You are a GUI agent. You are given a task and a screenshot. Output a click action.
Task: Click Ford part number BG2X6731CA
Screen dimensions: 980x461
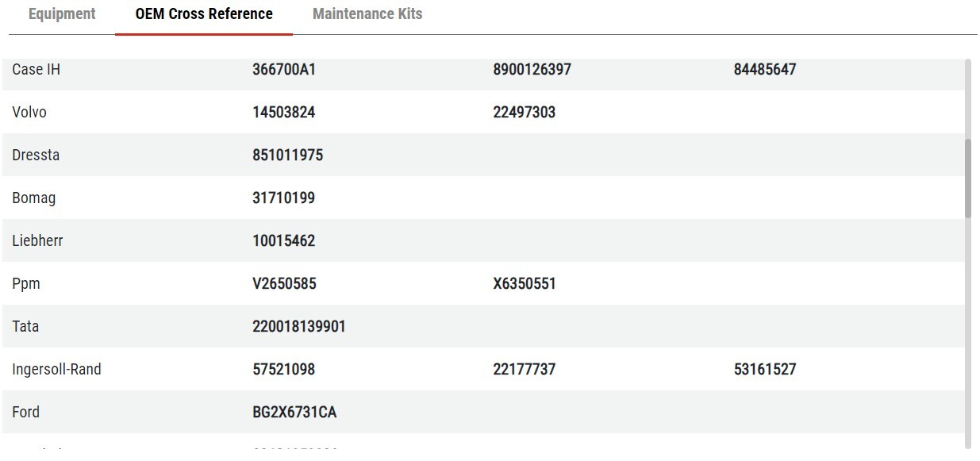(294, 413)
